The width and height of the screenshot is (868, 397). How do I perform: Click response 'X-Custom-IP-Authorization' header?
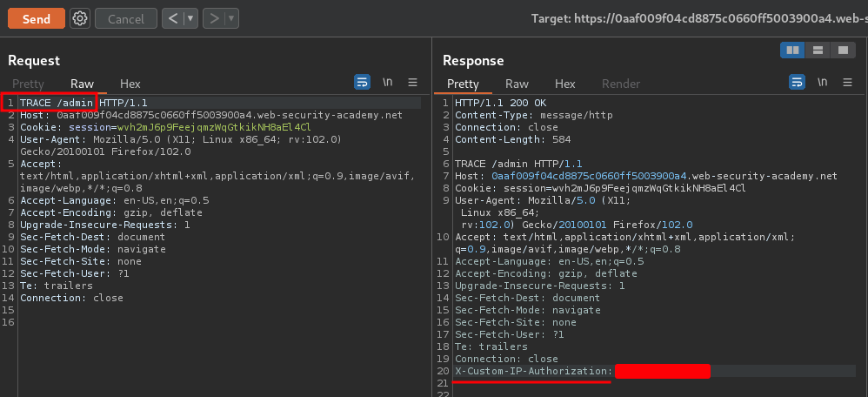point(534,371)
